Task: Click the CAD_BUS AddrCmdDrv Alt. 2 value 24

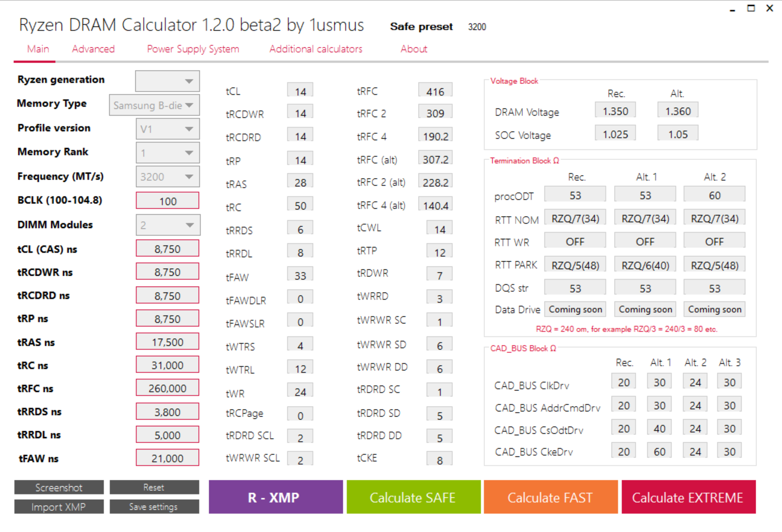Action: pyautogui.click(x=695, y=405)
